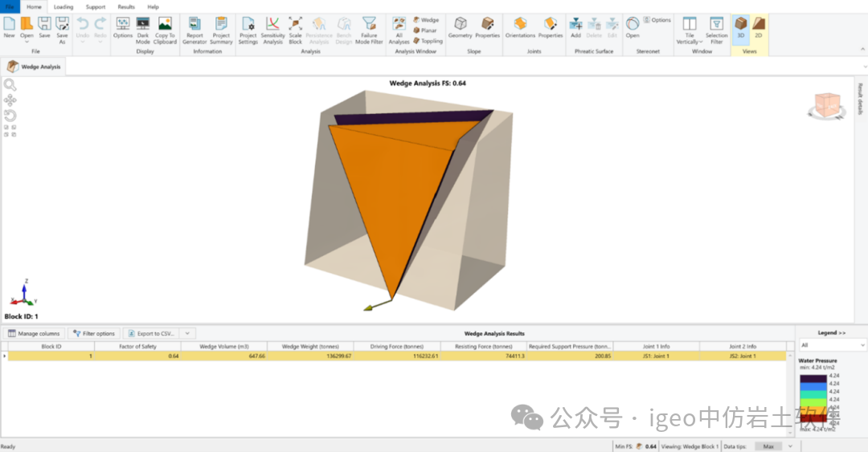Show All Analyses window
This screenshot has height=452, width=868.
click(399, 31)
